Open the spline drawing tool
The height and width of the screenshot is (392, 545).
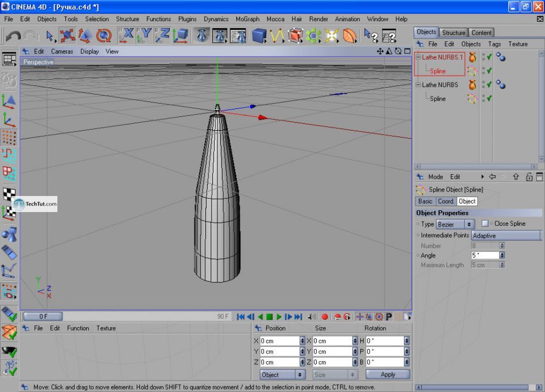pos(277,36)
